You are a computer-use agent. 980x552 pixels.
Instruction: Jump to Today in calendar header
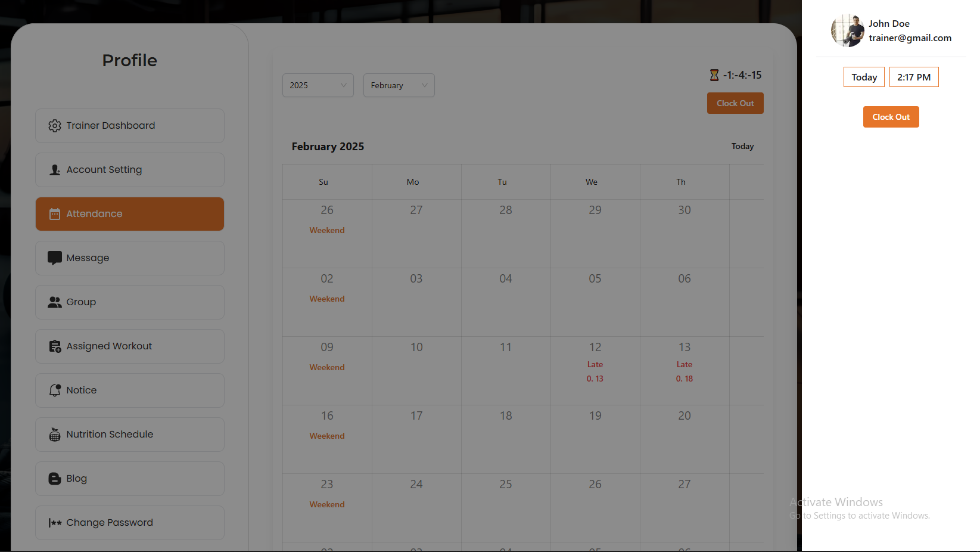click(x=742, y=147)
